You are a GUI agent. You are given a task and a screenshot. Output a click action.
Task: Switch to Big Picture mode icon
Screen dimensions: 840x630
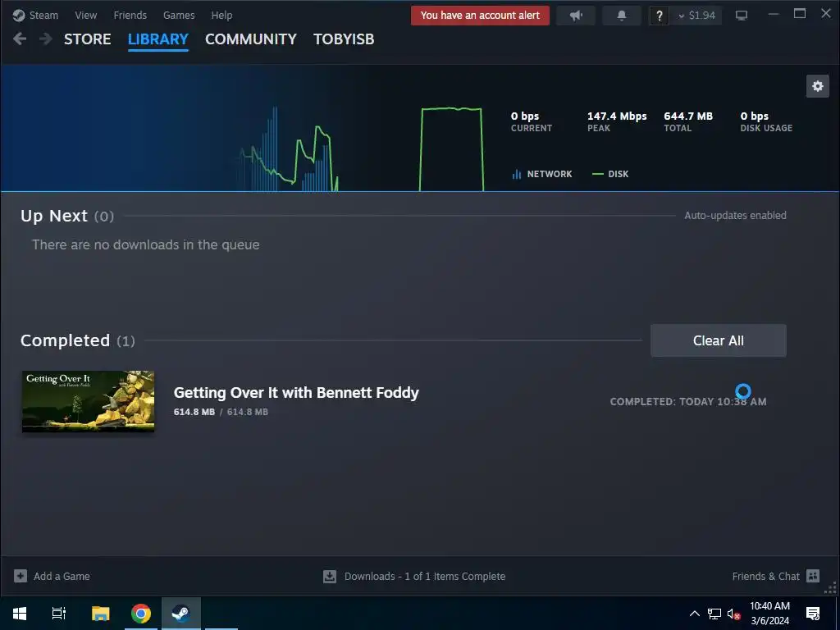[x=742, y=16]
